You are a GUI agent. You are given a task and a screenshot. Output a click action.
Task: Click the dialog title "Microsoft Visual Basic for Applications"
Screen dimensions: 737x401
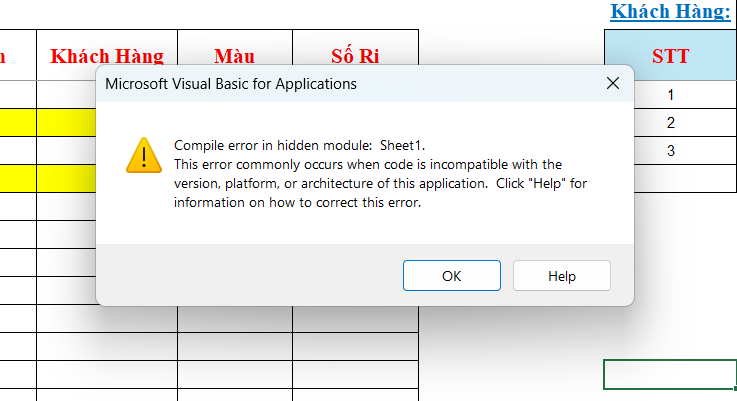coord(231,84)
